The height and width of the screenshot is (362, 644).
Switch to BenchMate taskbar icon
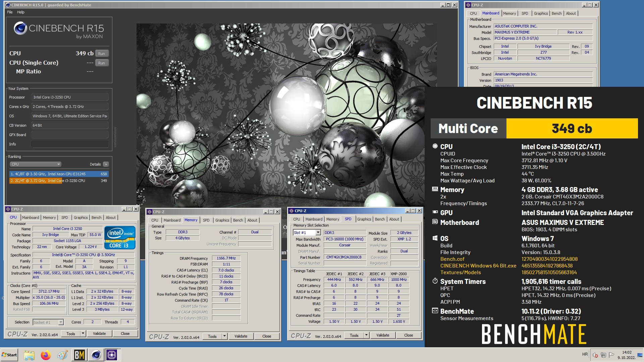tap(79, 355)
